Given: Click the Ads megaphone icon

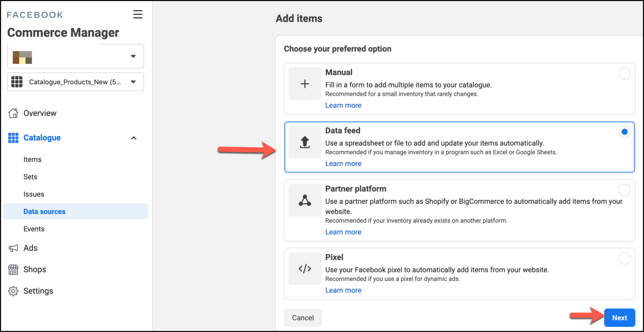Looking at the screenshot, I should [x=13, y=248].
